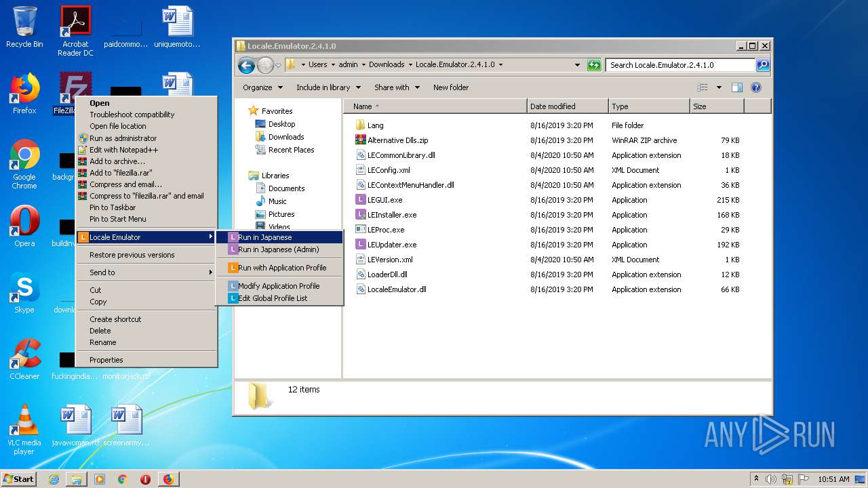Open screenarmy document on desktop

coord(126,426)
